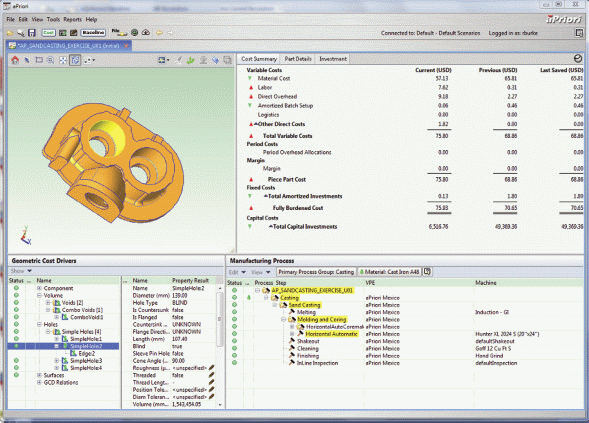
Task: Click 'Hand Grind' machine cell
Action: tap(489, 356)
